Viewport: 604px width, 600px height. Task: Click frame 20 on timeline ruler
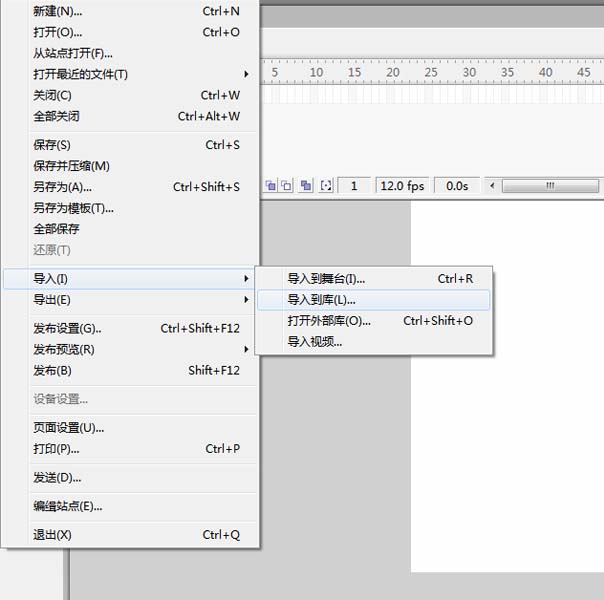pos(393,72)
